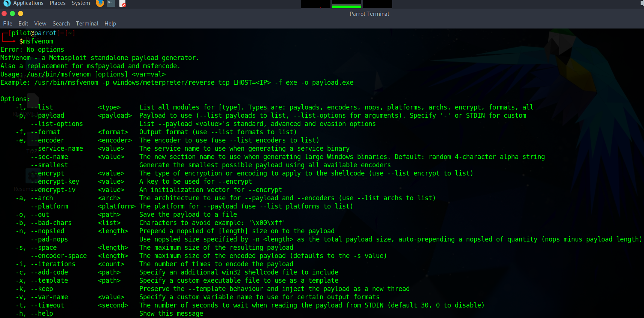Click the '--help' option text

[42, 313]
